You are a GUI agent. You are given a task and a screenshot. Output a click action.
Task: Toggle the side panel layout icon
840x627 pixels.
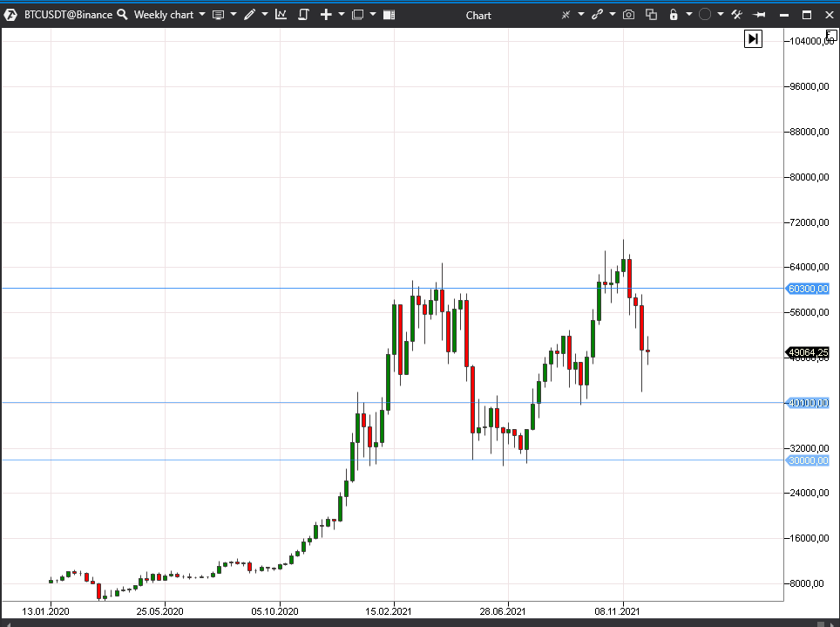click(x=389, y=15)
